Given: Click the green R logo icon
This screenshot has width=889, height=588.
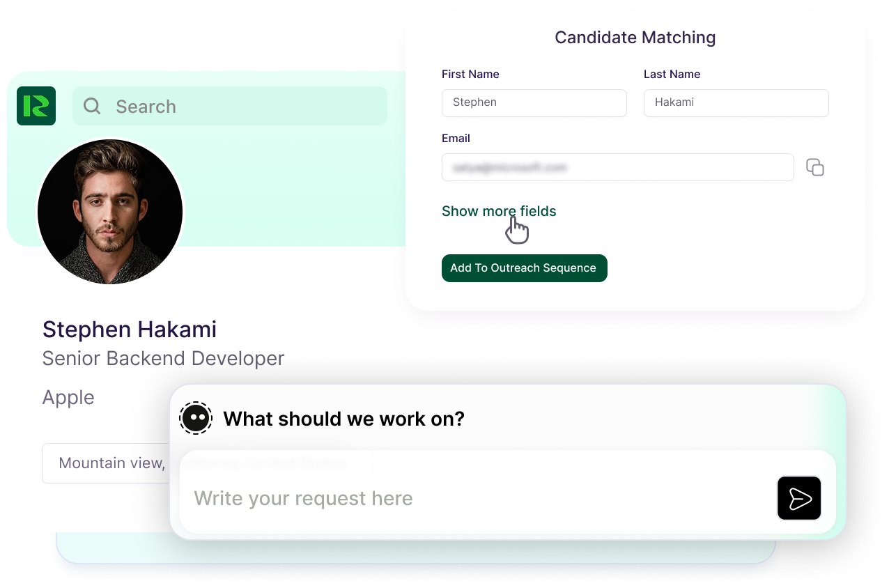Looking at the screenshot, I should [36, 106].
